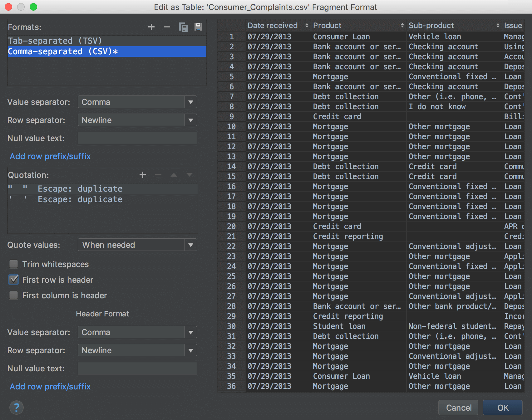The width and height of the screenshot is (532, 420).
Task: Enable First column is header
Action: [x=14, y=295]
